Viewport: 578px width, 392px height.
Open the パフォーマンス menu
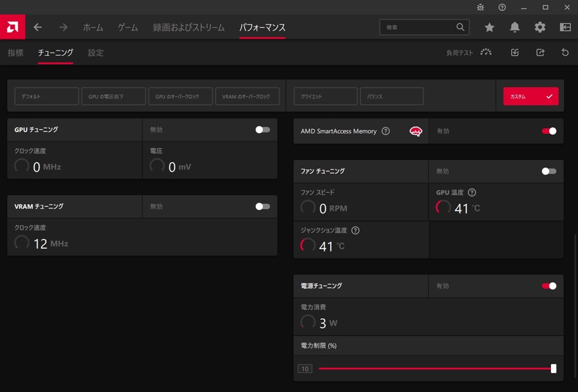coord(262,27)
